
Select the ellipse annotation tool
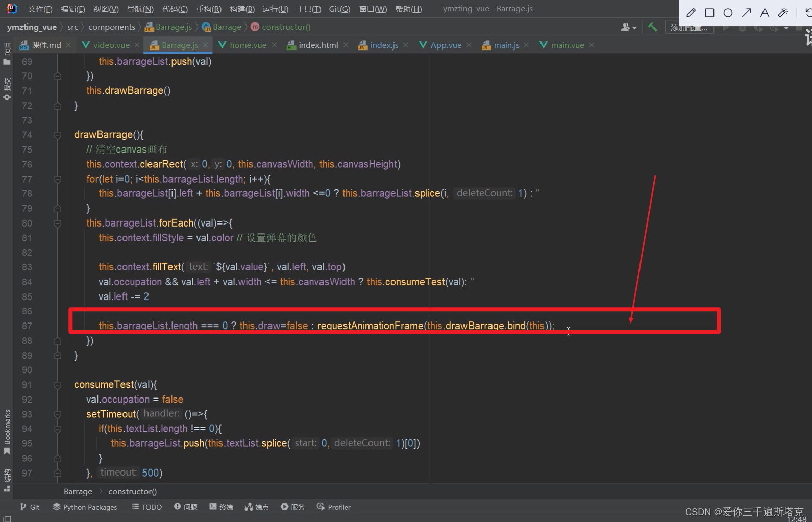(x=728, y=13)
